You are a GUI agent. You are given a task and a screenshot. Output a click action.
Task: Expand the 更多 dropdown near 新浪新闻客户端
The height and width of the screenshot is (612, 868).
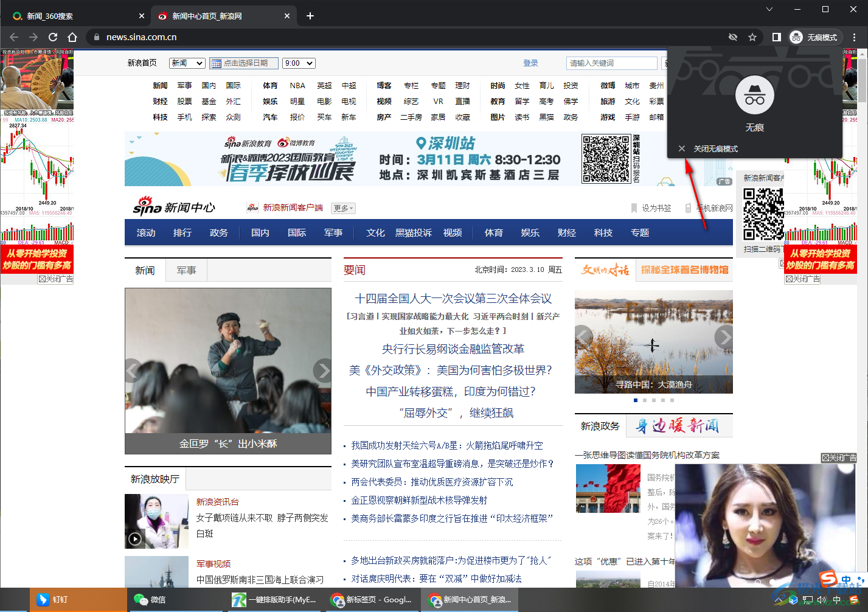[x=343, y=208]
